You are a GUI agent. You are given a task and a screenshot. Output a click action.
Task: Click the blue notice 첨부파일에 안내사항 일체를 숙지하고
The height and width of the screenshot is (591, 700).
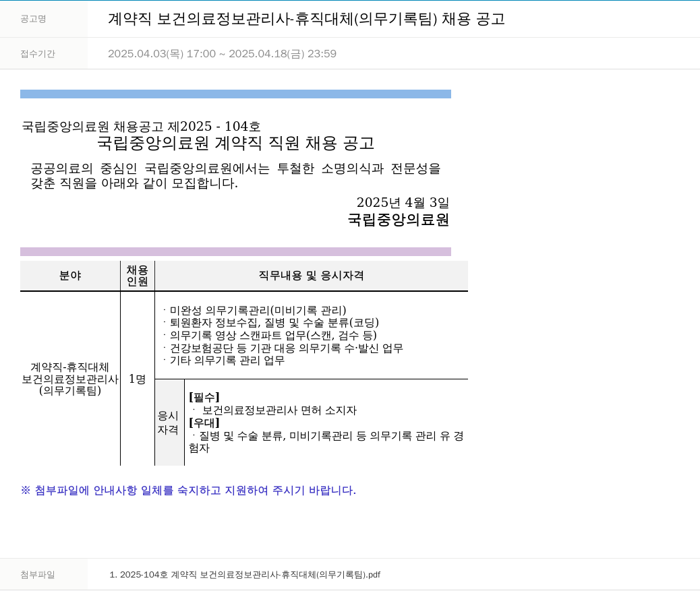pyautogui.click(x=188, y=490)
